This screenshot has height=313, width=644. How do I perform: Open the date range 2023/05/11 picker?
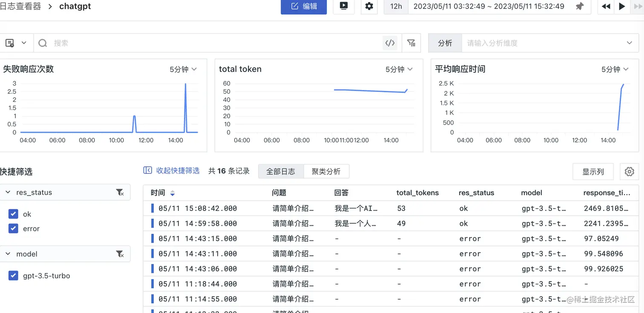pyautogui.click(x=489, y=6)
